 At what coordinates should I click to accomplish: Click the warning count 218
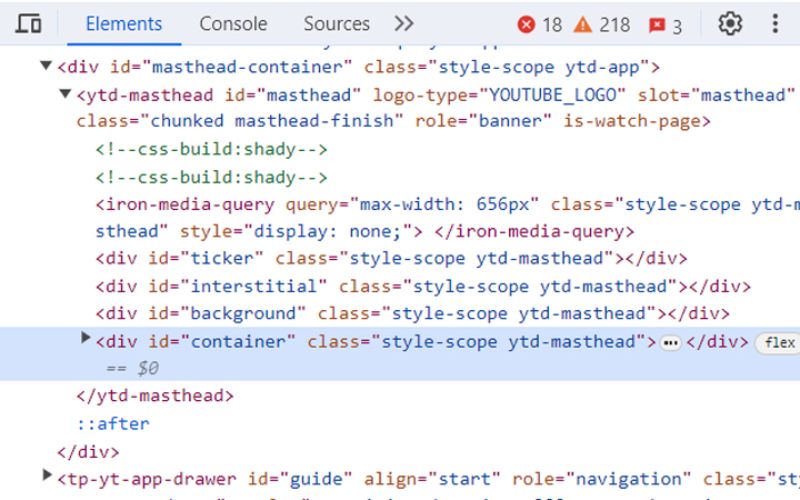point(602,24)
